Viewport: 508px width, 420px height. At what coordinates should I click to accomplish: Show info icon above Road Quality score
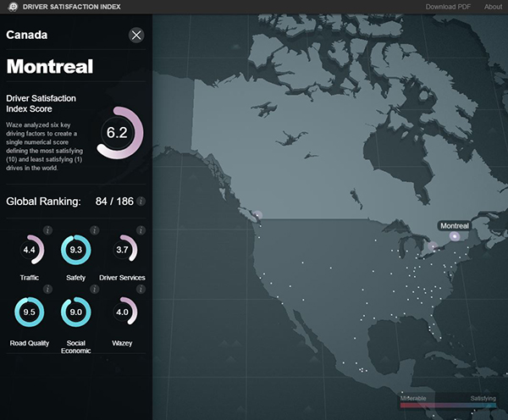pyautogui.click(x=47, y=289)
